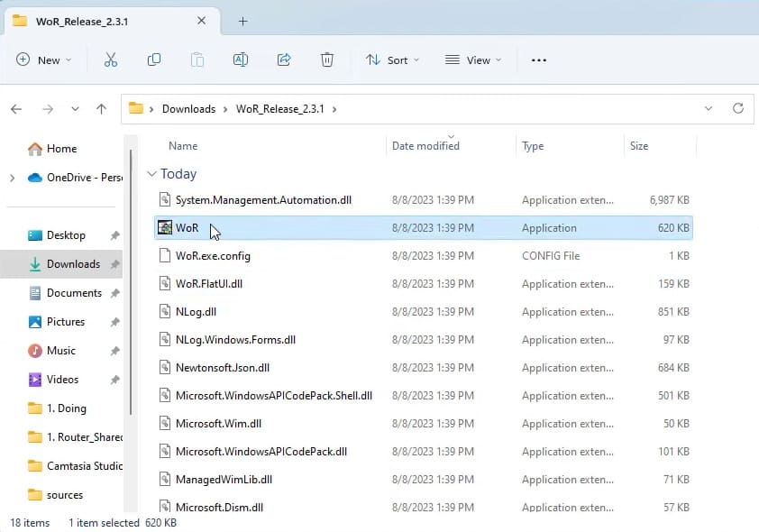Go up one folder level
Image resolution: width=759 pixels, height=532 pixels.
101,109
